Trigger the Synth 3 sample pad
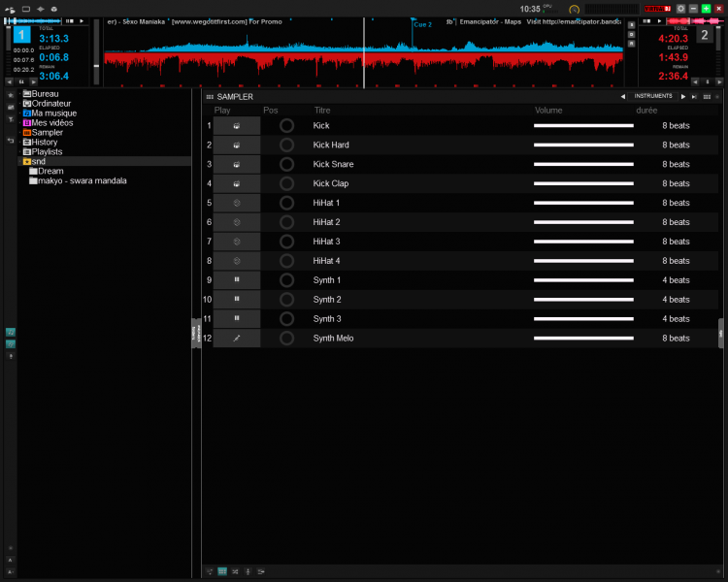Viewport: 728px width, 582px height. 237,319
